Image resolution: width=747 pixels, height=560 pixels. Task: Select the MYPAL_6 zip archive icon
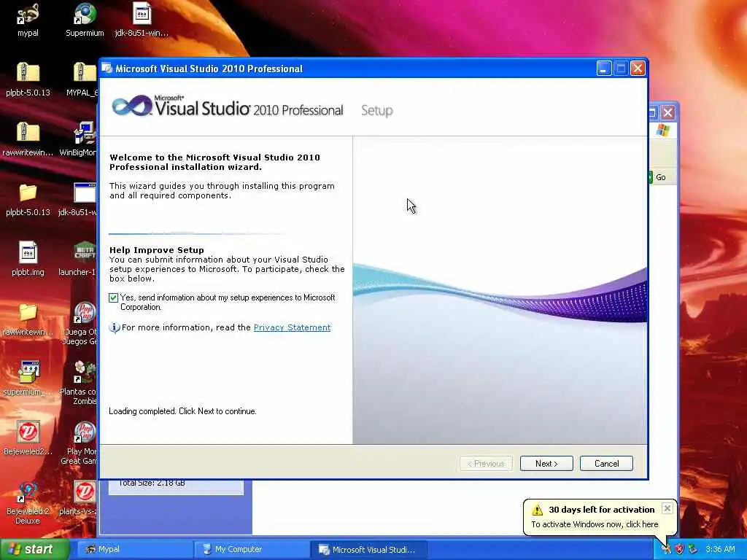[x=85, y=74]
